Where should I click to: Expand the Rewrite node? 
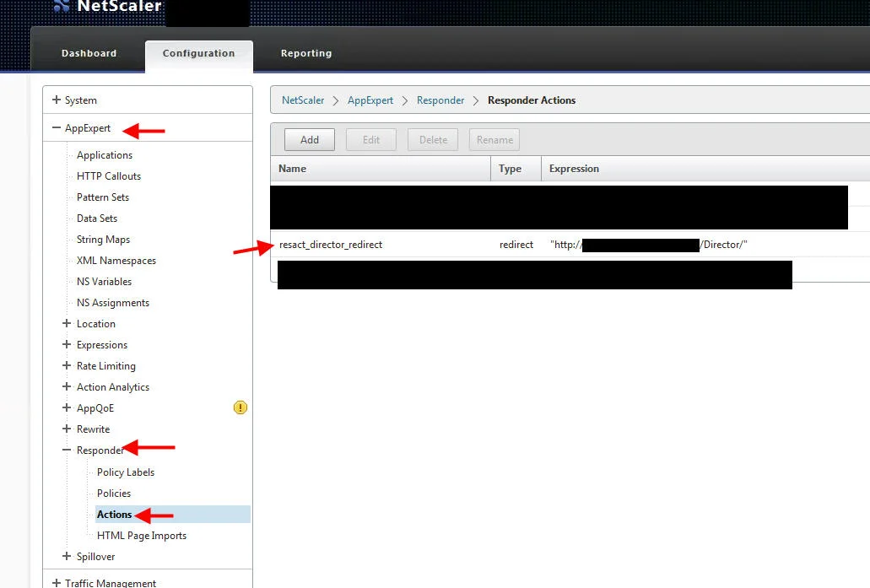tap(67, 429)
